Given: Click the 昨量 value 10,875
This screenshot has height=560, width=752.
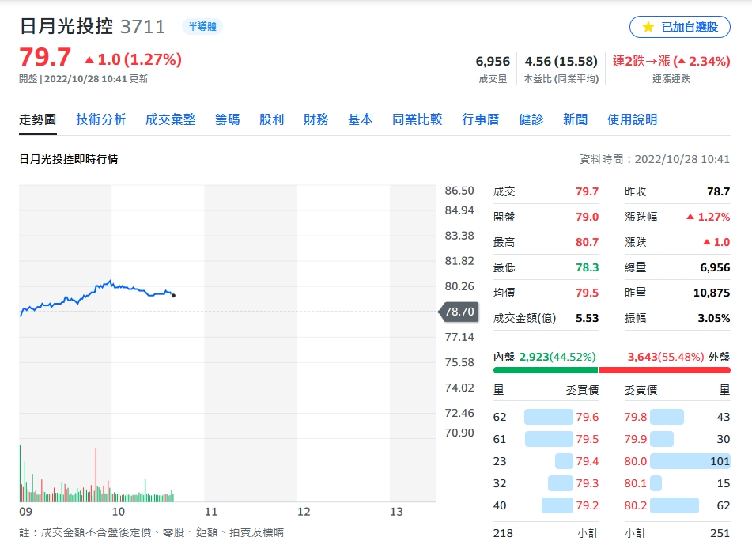Looking at the screenshot, I should point(712,293).
